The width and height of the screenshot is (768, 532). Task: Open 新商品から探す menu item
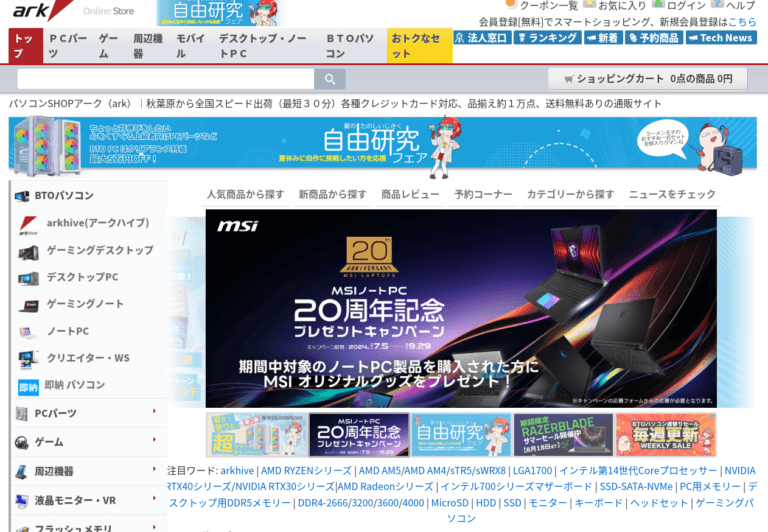(x=333, y=194)
